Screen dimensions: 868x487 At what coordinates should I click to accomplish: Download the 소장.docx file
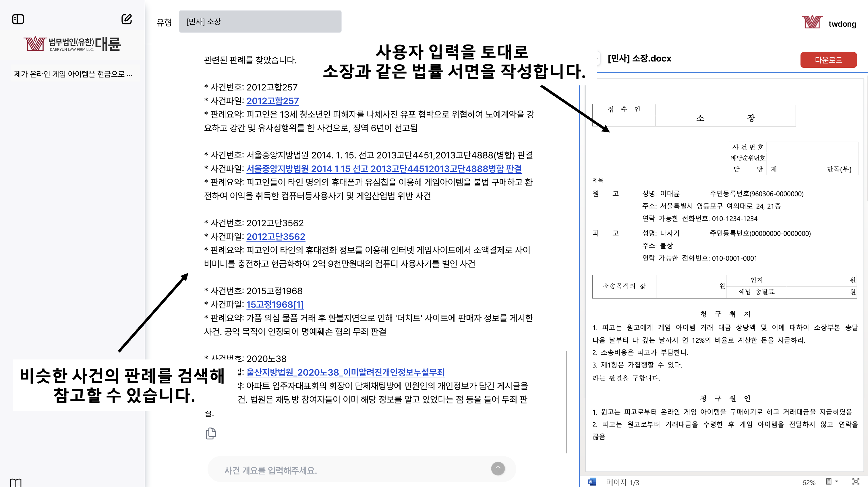point(828,60)
